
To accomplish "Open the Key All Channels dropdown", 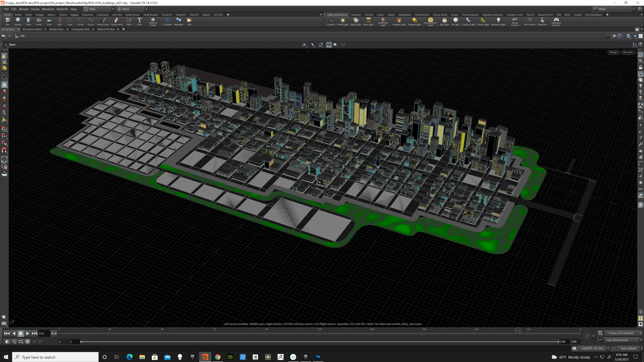I will coord(624,340).
